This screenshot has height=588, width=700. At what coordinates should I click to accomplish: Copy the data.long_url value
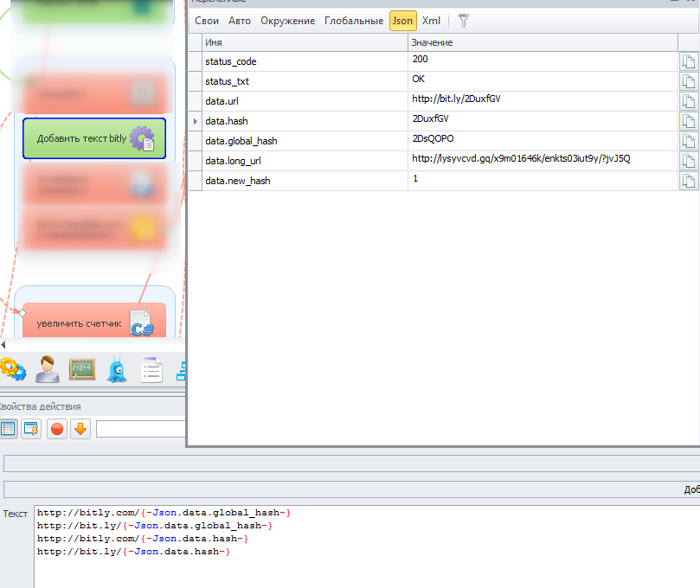689,161
